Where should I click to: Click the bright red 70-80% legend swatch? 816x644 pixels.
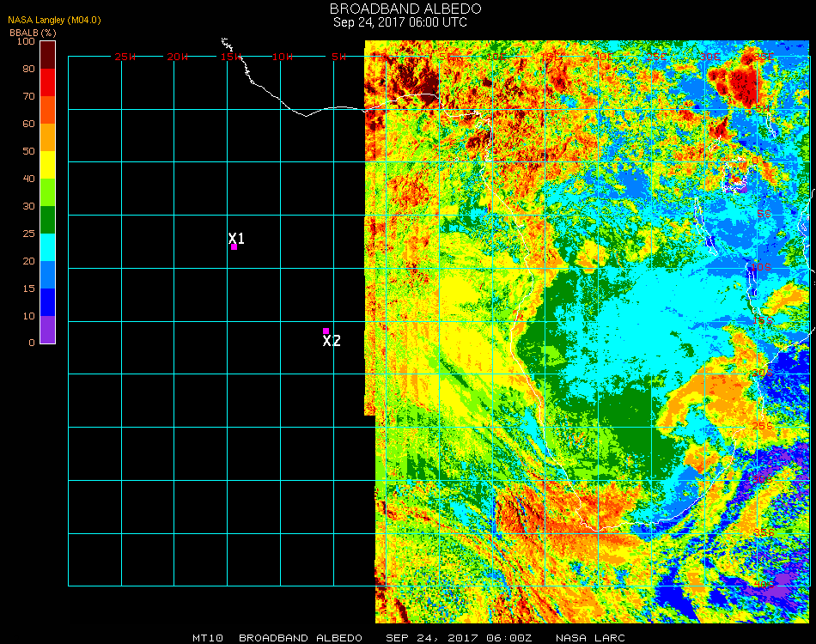pyautogui.click(x=48, y=82)
